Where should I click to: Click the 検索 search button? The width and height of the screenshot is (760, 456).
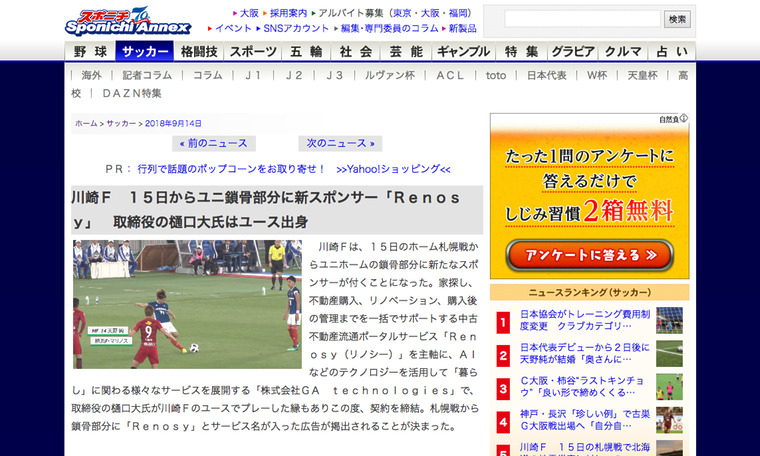pos(678,19)
